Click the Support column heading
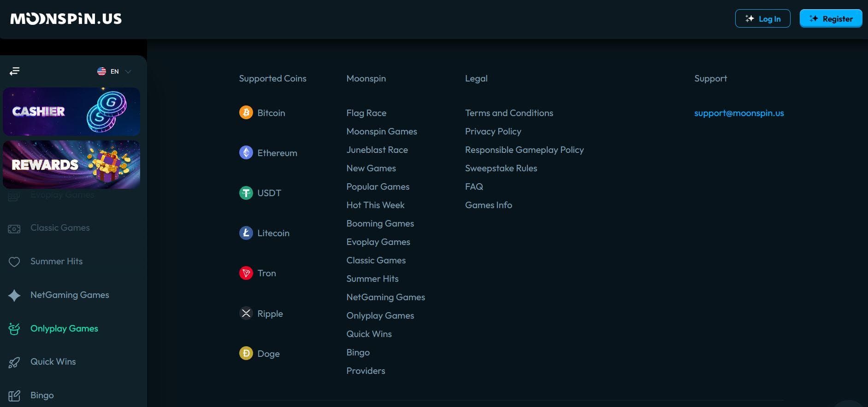Screen dimensions: 868x407 click(710, 78)
